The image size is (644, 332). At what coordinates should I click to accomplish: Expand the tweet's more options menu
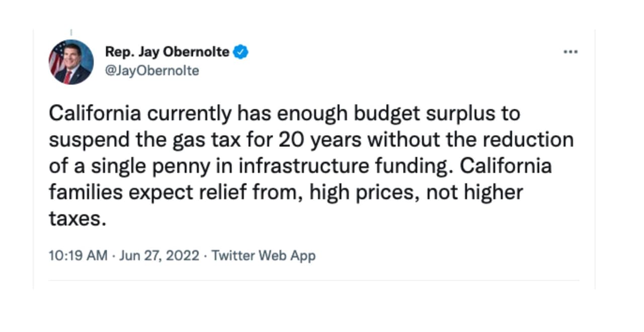click(571, 51)
